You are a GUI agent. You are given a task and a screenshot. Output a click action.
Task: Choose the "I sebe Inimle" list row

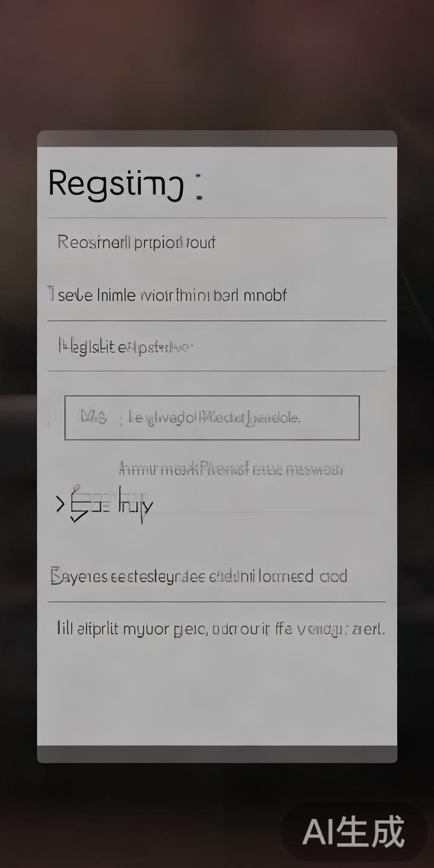coord(217,295)
